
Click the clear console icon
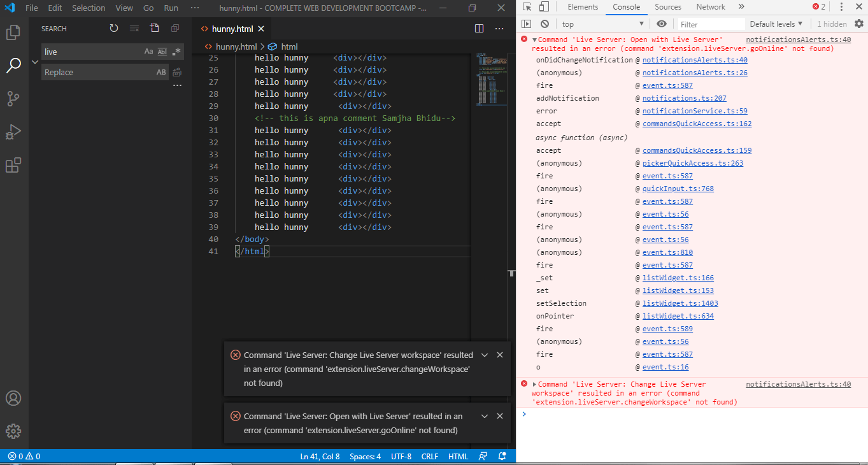(x=544, y=24)
